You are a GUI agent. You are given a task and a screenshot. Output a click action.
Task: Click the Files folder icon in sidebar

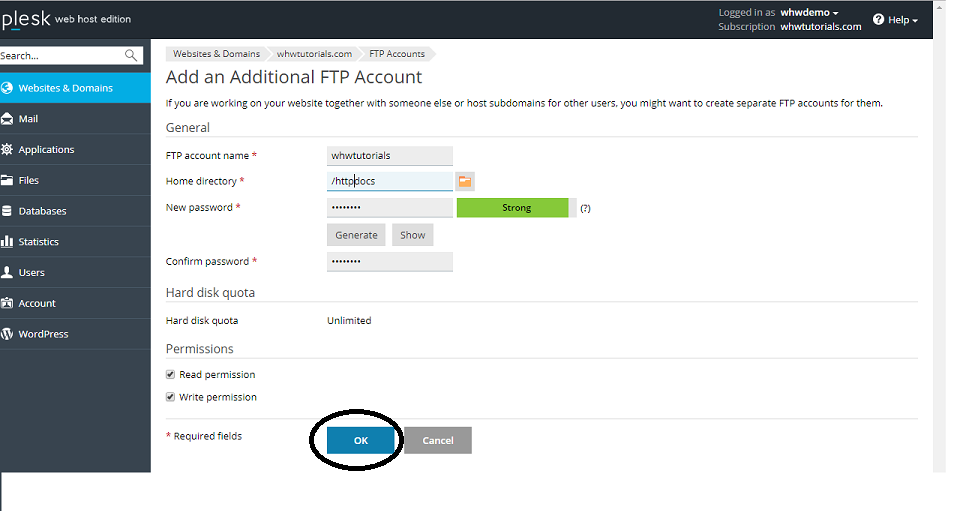(x=7, y=181)
